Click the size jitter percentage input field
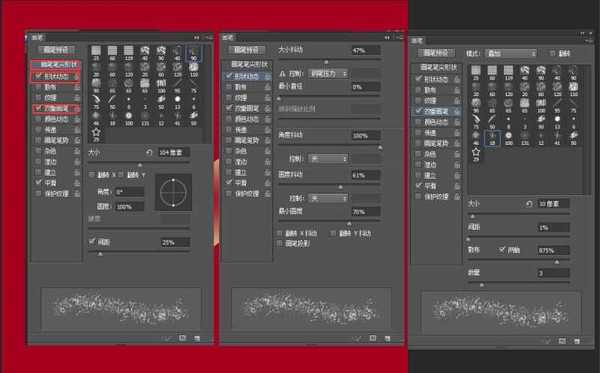Image resolution: width=600 pixels, height=373 pixels. point(366,50)
